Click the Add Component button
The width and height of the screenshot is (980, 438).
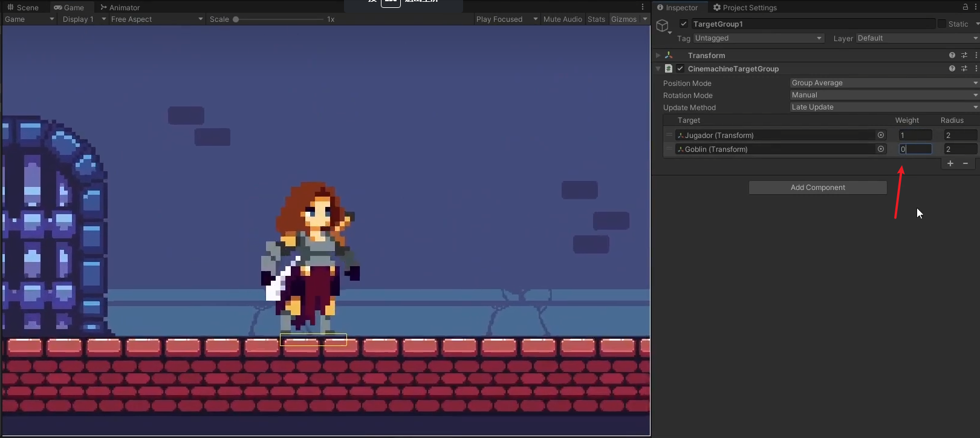point(817,188)
